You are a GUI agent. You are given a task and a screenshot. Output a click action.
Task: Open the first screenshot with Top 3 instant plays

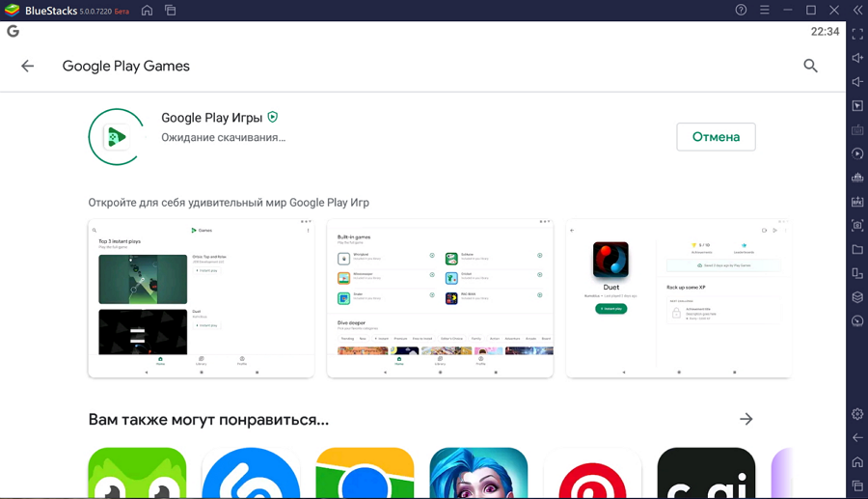point(201,298)
